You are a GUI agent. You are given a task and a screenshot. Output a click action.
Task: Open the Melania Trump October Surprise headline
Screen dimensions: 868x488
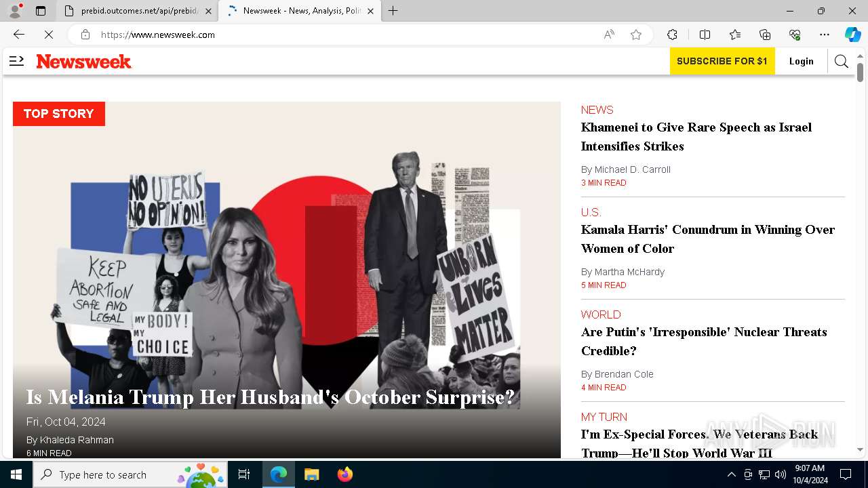pos(271,397)
